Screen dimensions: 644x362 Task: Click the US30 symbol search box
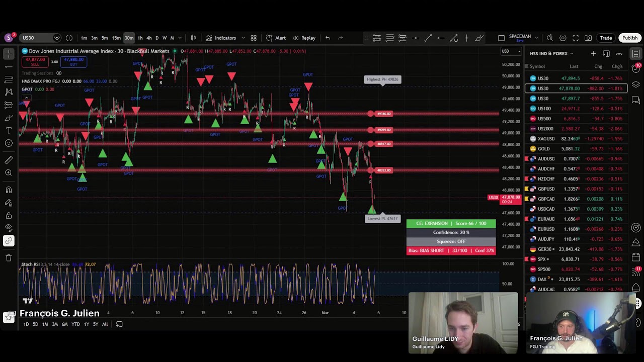tap(40, 38)
